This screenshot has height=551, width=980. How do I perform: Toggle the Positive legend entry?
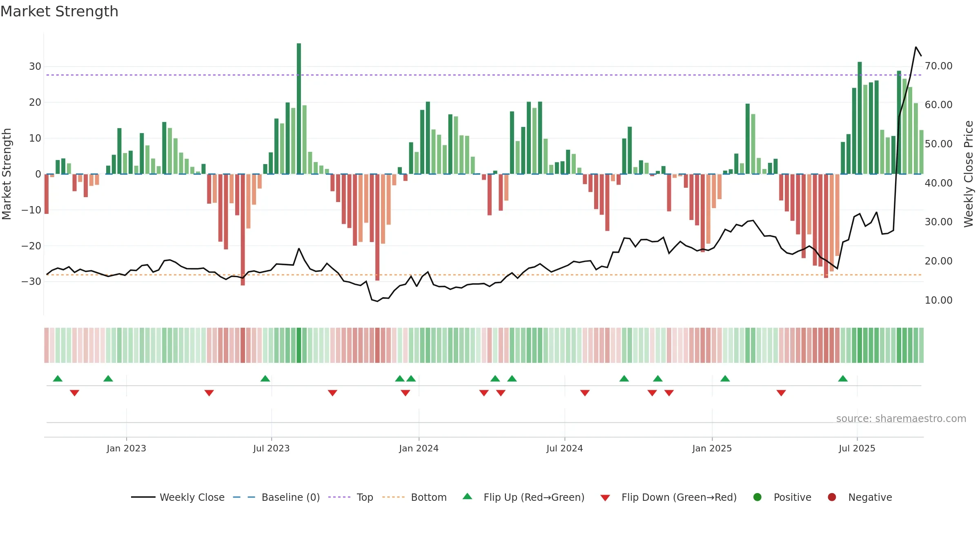(x=782, y=497)
